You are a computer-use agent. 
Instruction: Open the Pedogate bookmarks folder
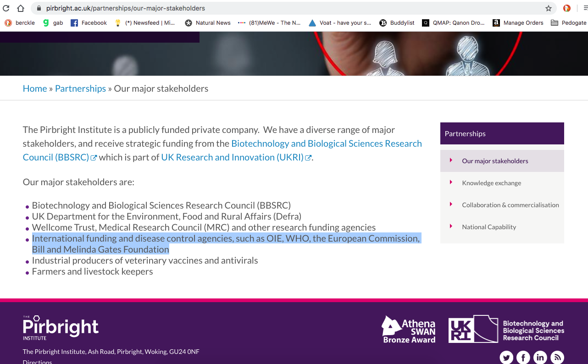pyautogui.click(x=569, y=23)
